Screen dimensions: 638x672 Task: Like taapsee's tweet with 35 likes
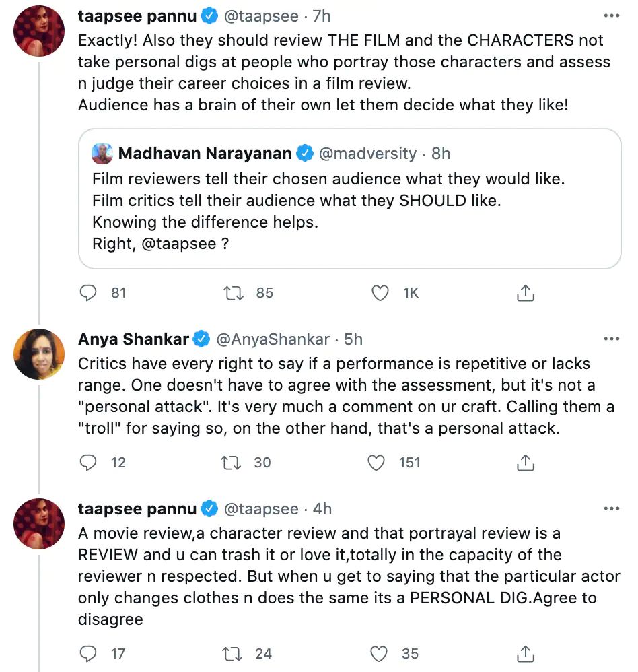(x=379, y=654)
